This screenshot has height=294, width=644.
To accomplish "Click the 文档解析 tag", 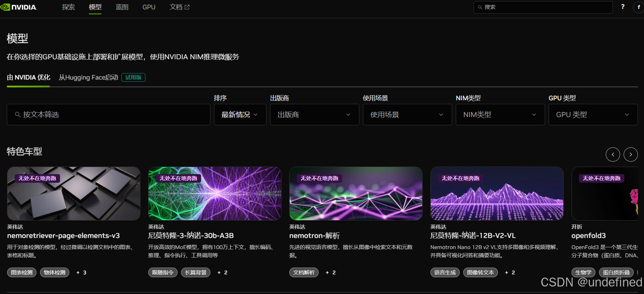I will pyautogui.click(x=304, y=272).
